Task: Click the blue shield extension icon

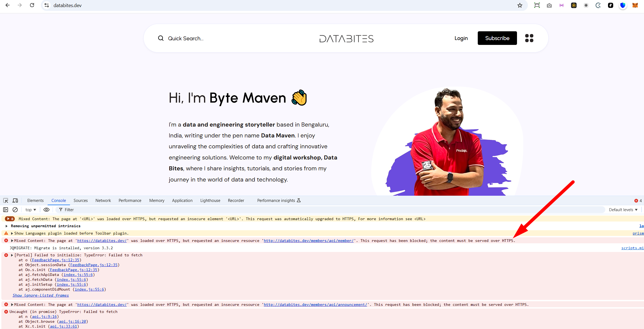Action: click(x=623, y=5)
